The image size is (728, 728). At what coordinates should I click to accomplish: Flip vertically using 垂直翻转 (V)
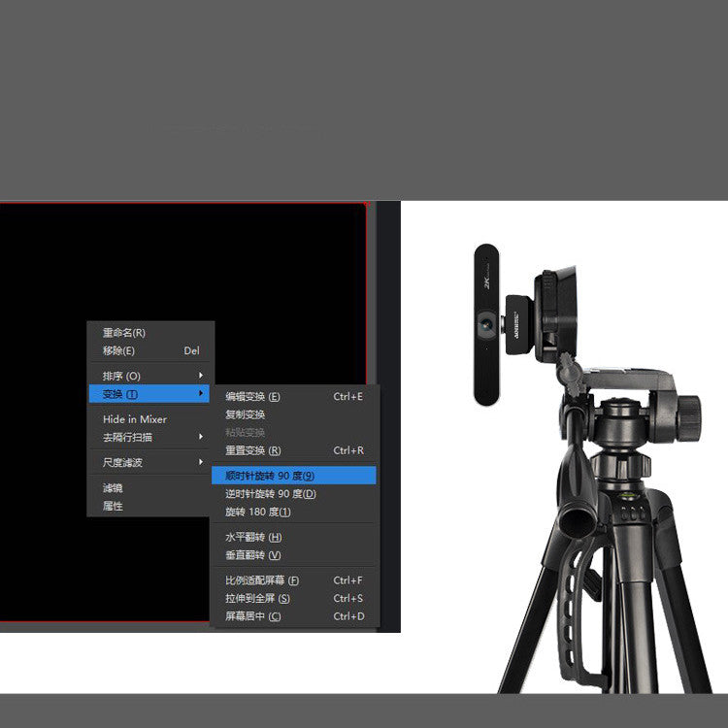pos(252,555)
